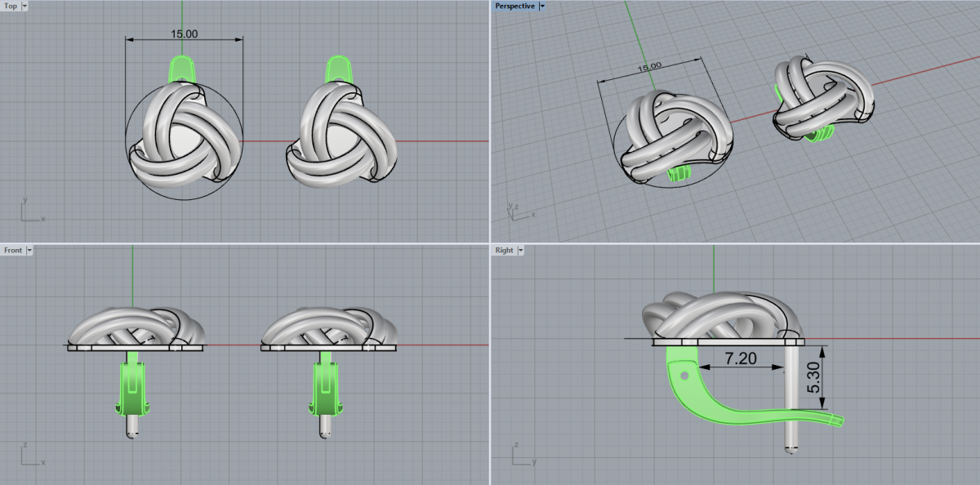Select the 7.20 dimension in Right view
980x485 pixels.
(739, 358)
